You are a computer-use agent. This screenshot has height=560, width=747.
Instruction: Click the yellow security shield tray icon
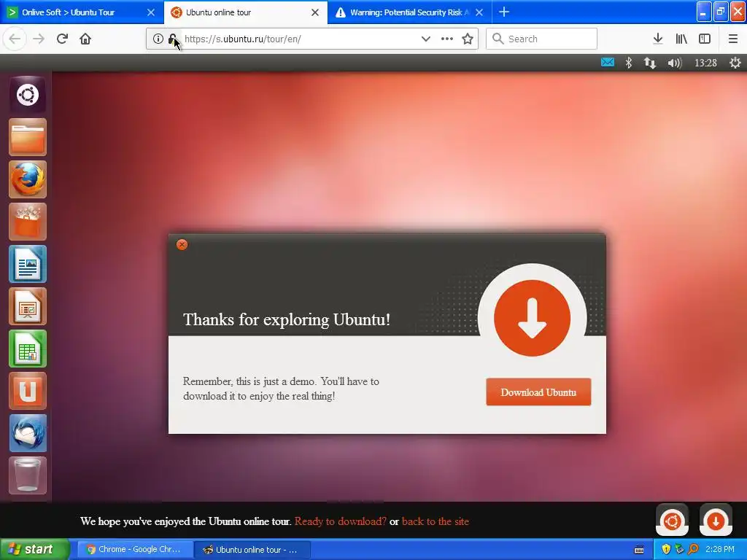coord(666,549)
